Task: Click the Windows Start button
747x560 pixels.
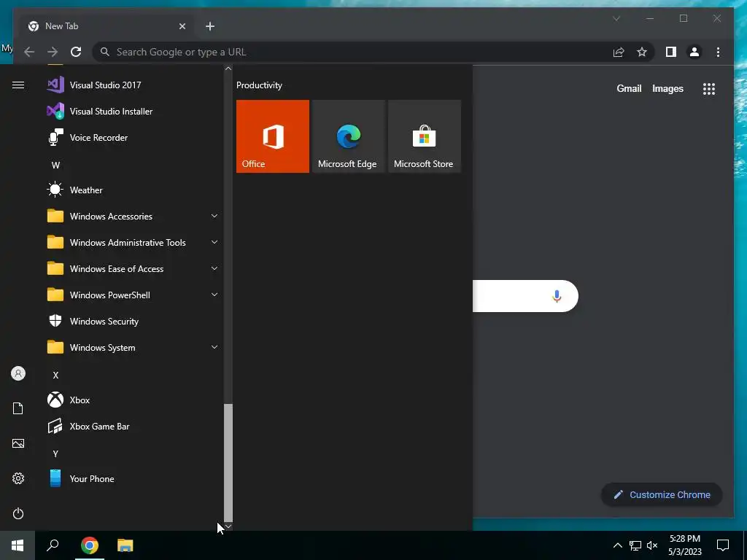Action: (18, 545)
